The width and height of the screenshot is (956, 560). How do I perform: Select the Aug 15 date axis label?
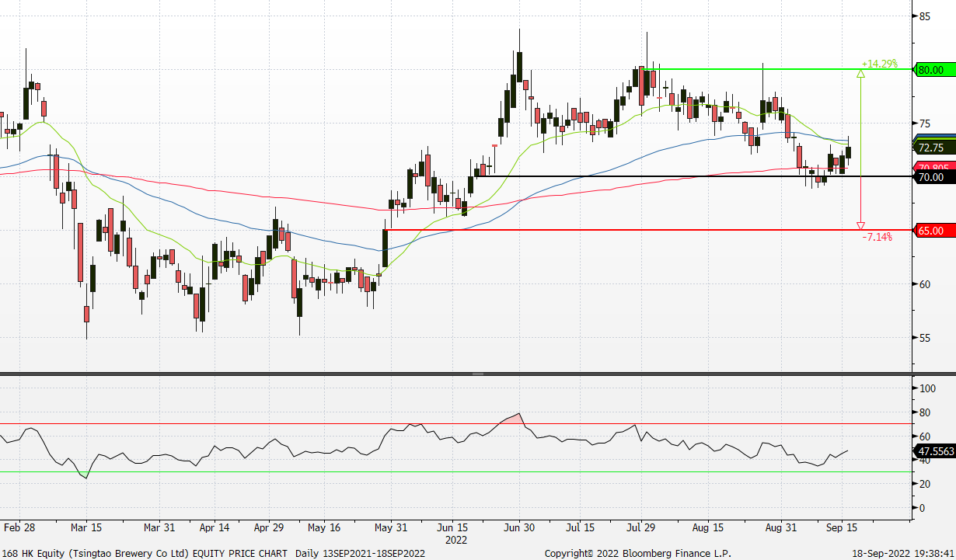[709, 527]
